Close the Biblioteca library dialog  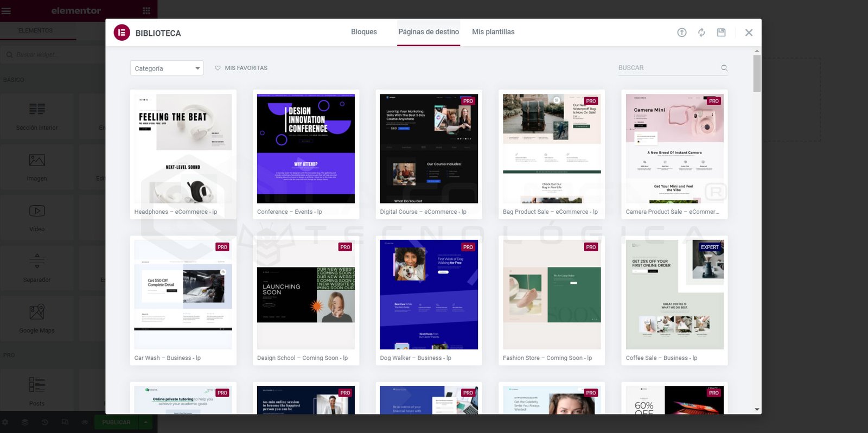tap(749, 33)
